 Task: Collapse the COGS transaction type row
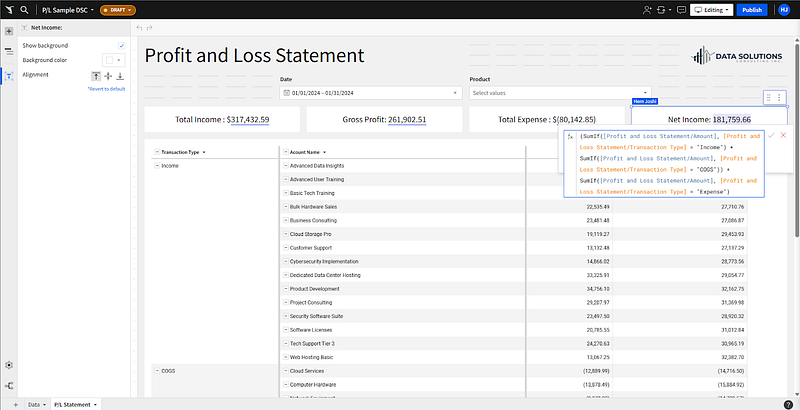156,370
